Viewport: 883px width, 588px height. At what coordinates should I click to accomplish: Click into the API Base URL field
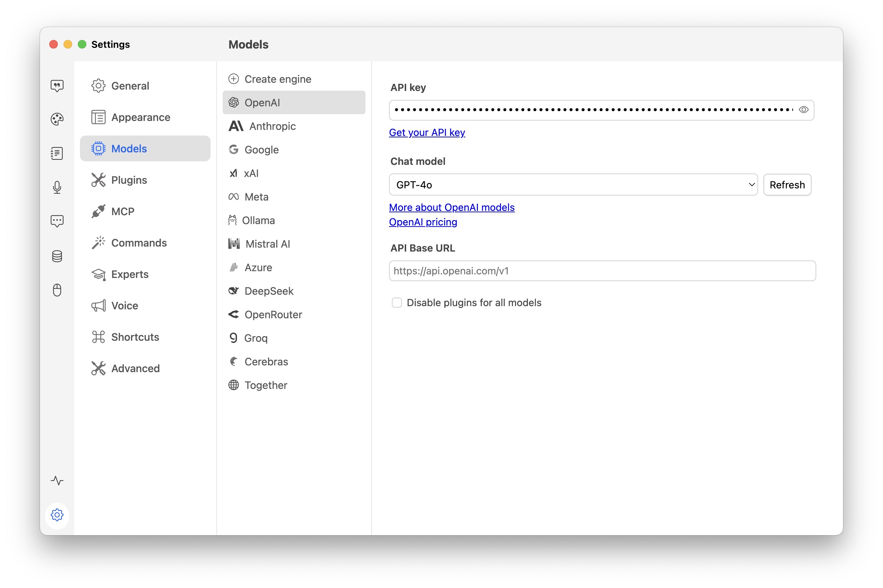pyautogui.click(x=602, y=271)
